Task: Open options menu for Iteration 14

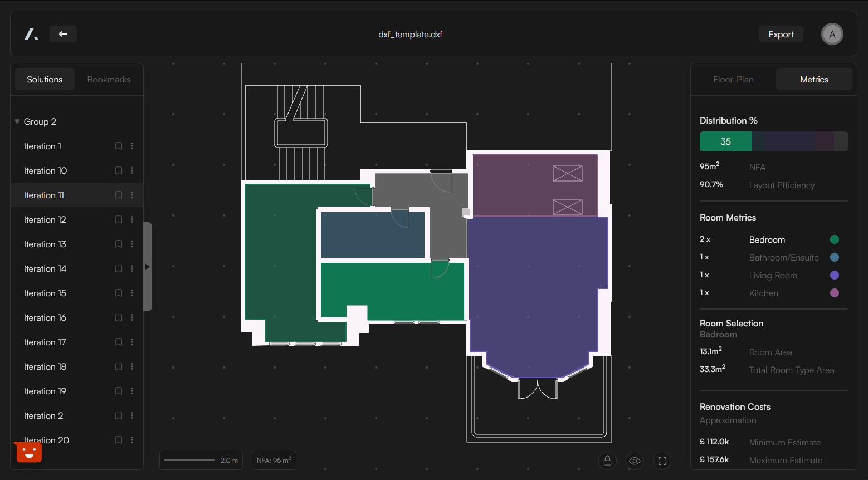Action: click(132, 268)
